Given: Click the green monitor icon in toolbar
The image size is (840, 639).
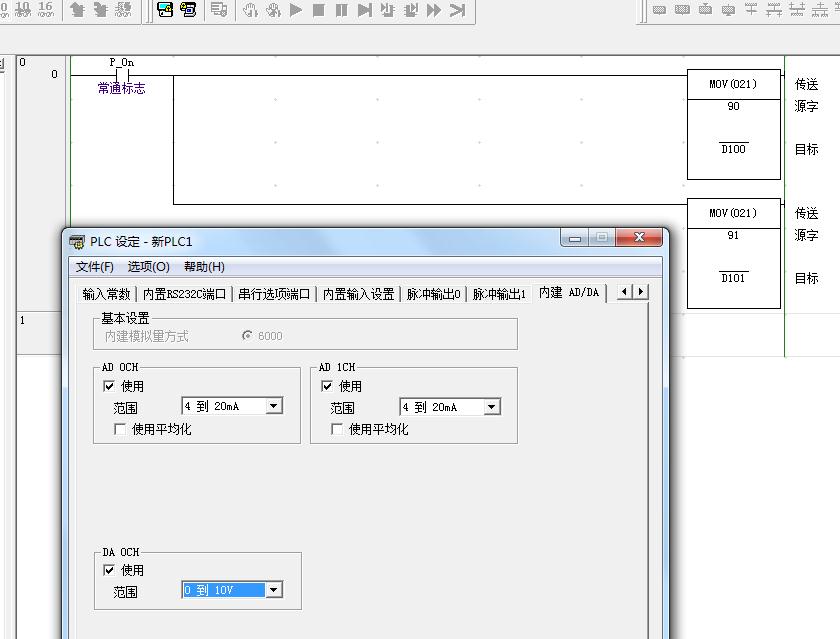Looking at the screenshot, I should click(x=165, y=10).
